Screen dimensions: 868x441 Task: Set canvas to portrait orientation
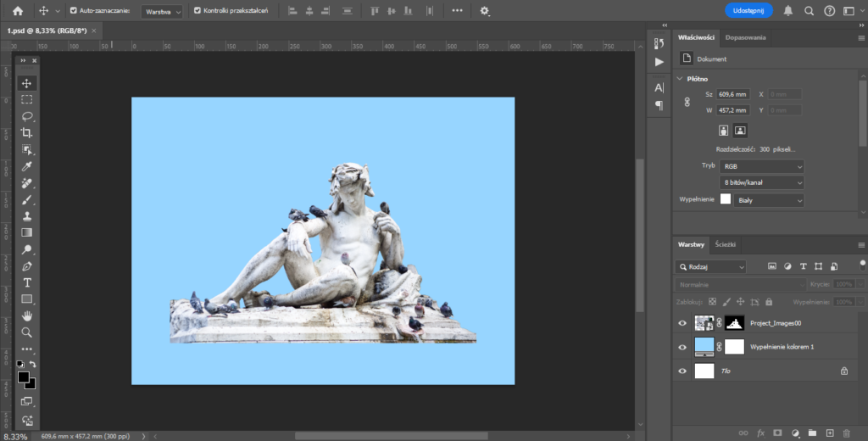723,131
